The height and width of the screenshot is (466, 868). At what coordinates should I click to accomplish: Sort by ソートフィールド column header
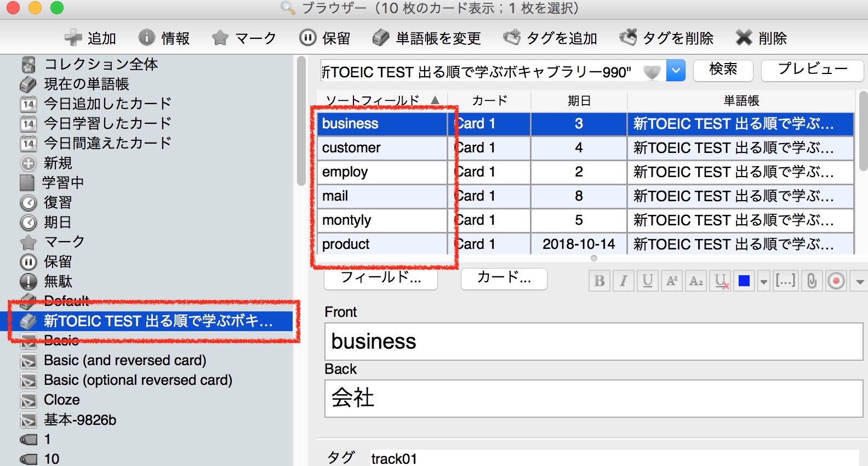click(x=382, y=100)
